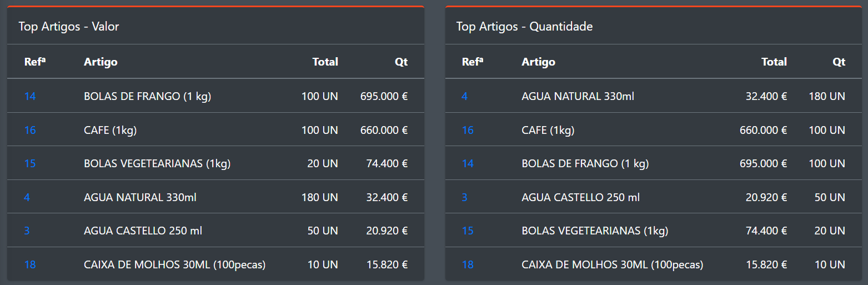Click the Artigo column header in Valor table

pyautogui.click(x=101, y=62)
